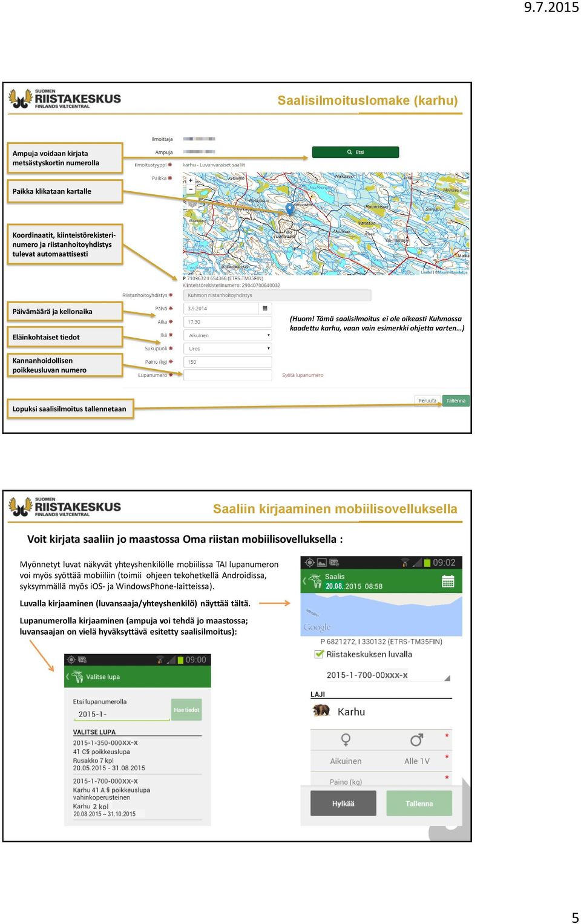The image size is (581, 924).
Task: Click the mobile Tallenna save button
Action: click(419, 803)
